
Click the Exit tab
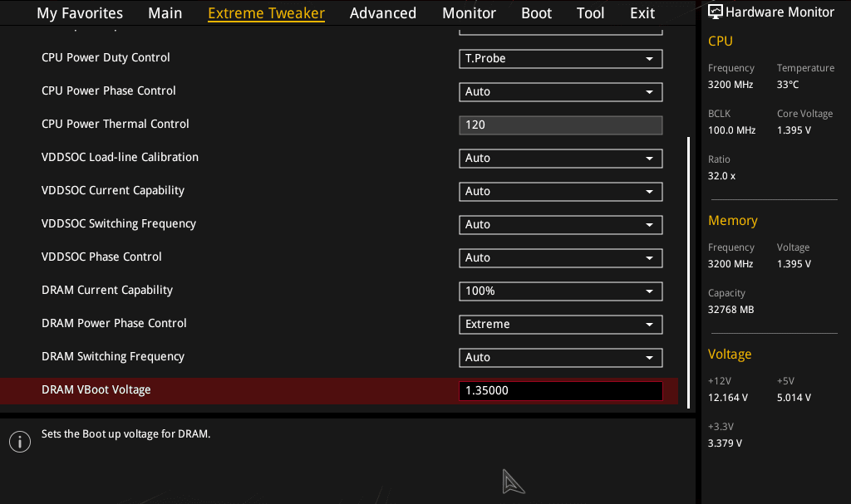[x=642, y=13]
